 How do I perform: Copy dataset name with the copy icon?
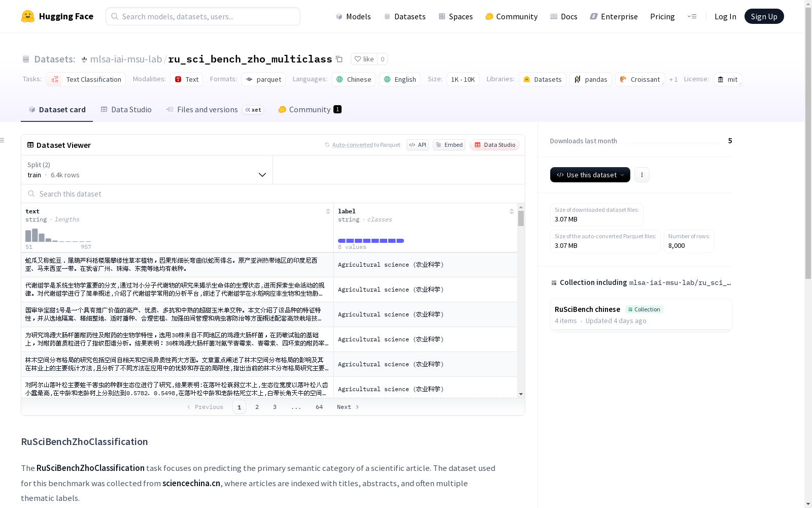click(x=339, y=59)
